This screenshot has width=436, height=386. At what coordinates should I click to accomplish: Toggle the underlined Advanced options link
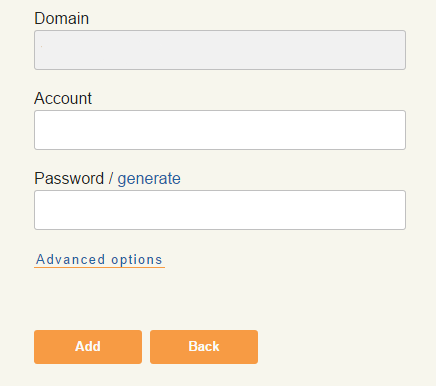tap(99, 260)
